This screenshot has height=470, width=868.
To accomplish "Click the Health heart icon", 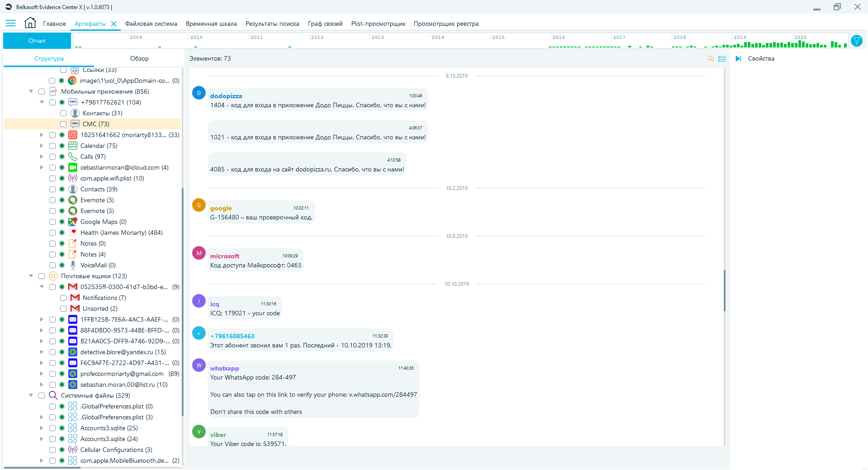I will [x=74, y=232].
